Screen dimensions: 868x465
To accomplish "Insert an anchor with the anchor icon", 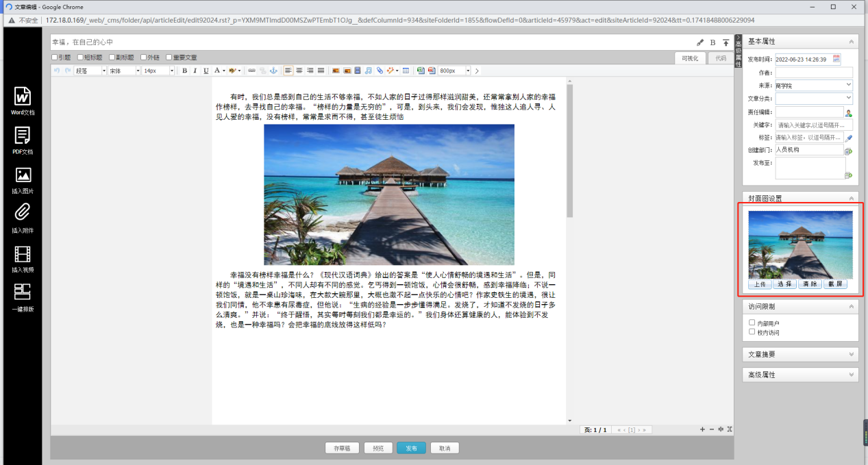I will click(x=273, y=71).
